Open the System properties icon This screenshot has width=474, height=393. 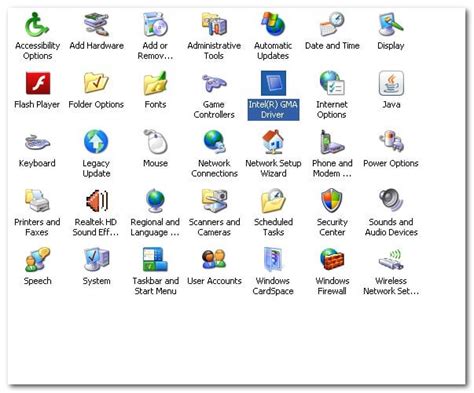click(96, 259)
